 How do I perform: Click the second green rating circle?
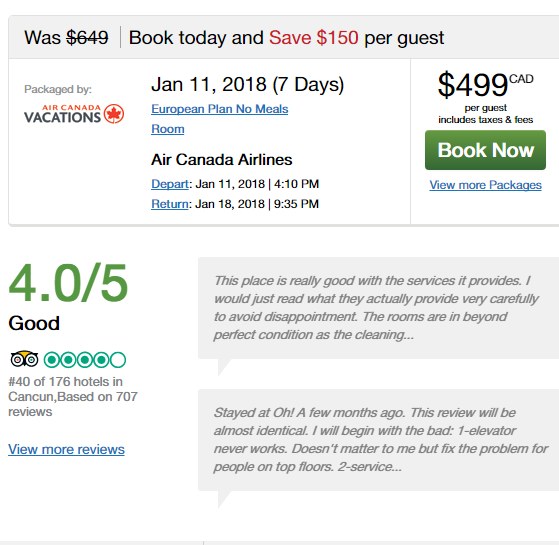pyautogui.click(x=68, y=360)
